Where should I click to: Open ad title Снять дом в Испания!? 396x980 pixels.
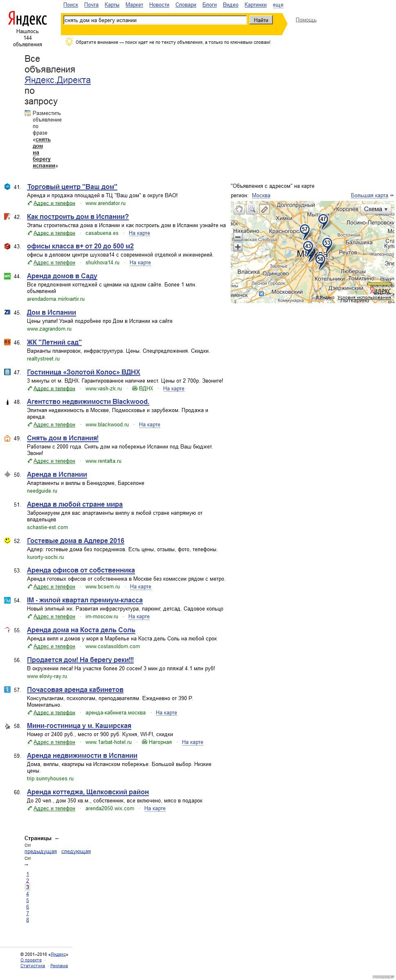tap(63, 438)
